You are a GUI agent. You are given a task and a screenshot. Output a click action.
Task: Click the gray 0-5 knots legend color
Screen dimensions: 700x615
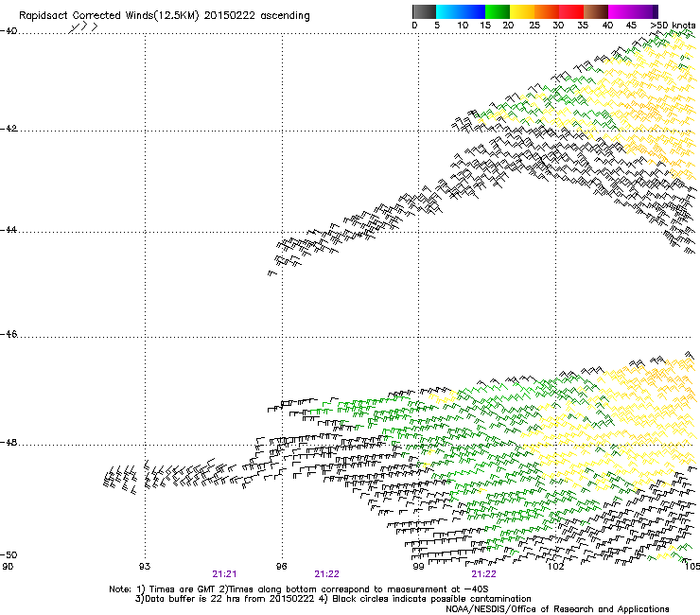[x=424, y=11]
